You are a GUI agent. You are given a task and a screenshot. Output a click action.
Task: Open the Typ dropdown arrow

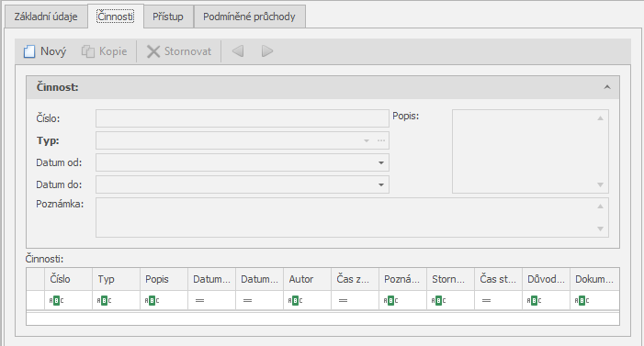click(x=367, y=140)
